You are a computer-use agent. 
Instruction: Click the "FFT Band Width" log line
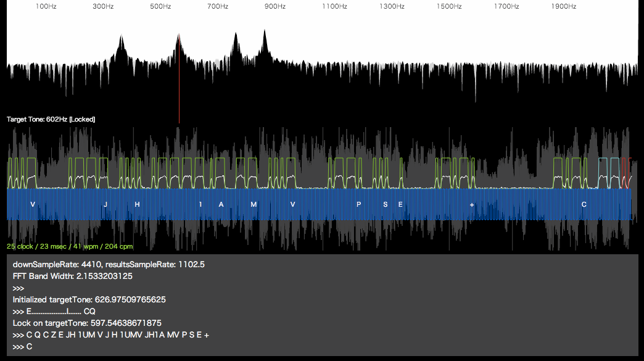(x=72, y=276)
